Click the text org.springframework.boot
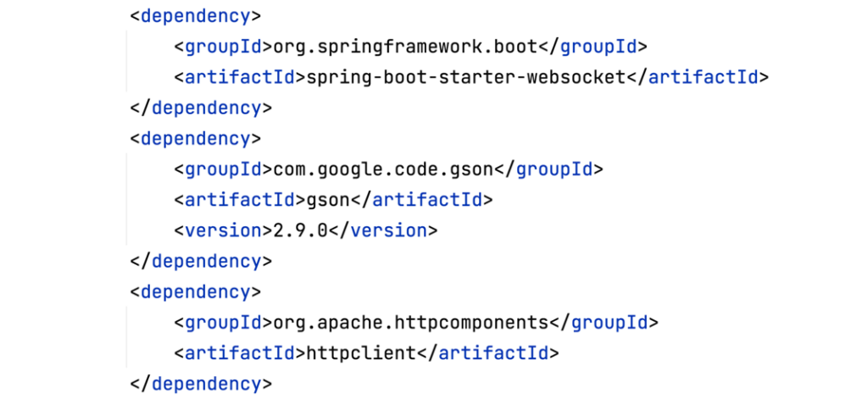This screenshot has height=415, width=868. (x=405, y=47)
